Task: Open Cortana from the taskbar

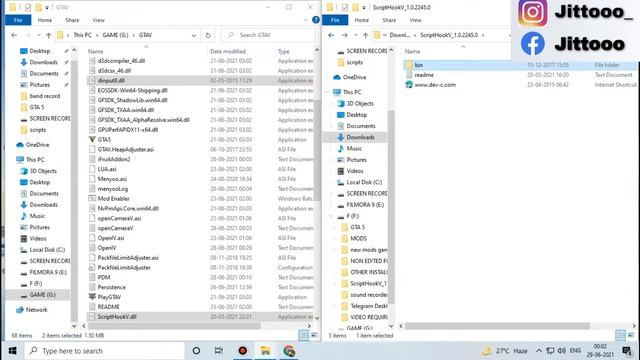Action: tap(196, 351)
